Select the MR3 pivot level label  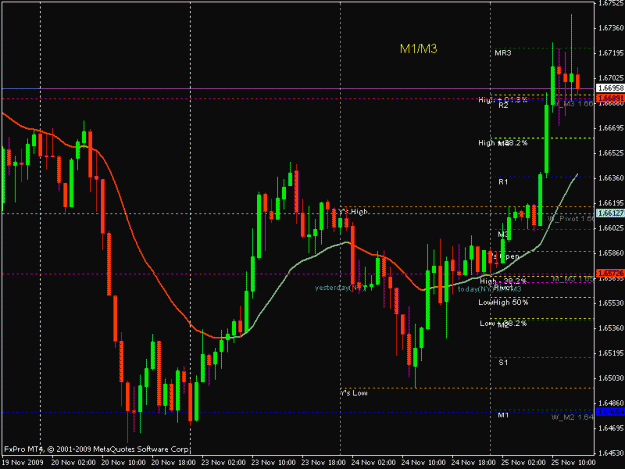pyautogui.click(x=503, y=53)
